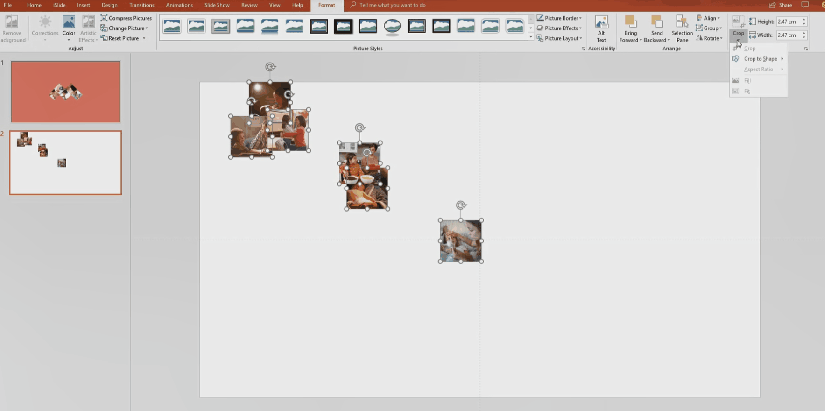Open the Picture Border dropdown

[x=559, y=18]
